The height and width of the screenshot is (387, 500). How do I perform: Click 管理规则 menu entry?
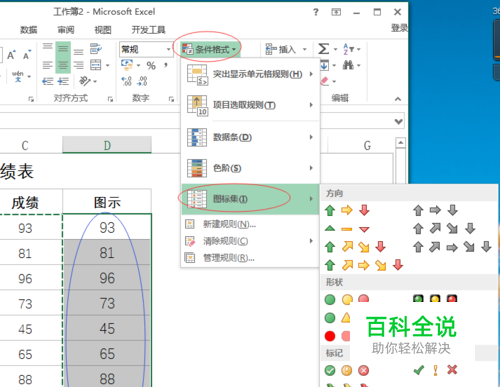tap(250, 258)
